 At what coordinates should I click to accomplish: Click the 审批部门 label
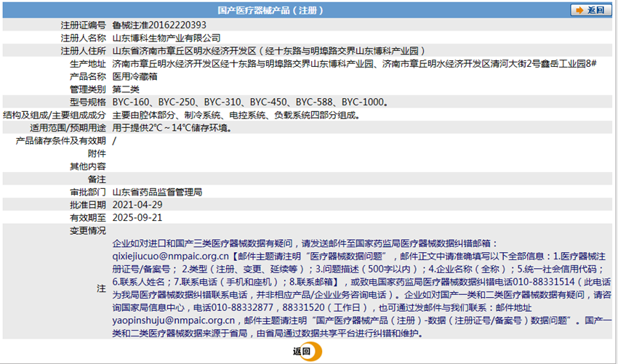[x=88, y=193]
